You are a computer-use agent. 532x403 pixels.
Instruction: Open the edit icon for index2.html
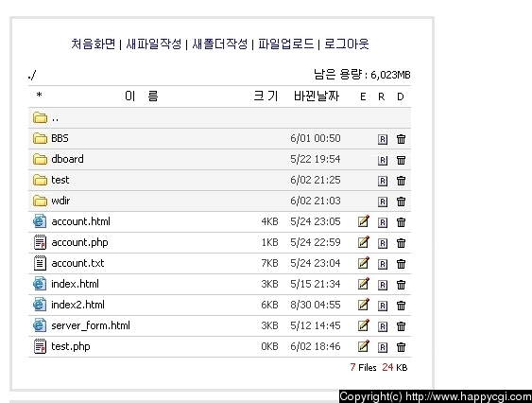pos(364,305)
